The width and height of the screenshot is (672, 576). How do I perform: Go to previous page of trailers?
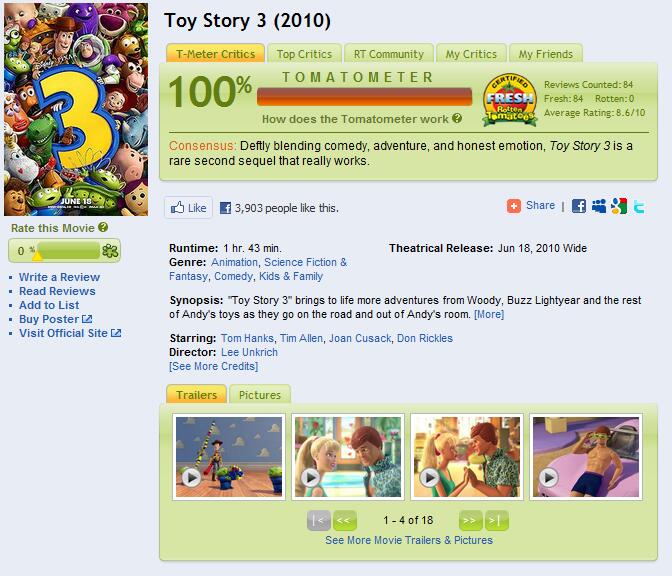[x=345, y=520]
